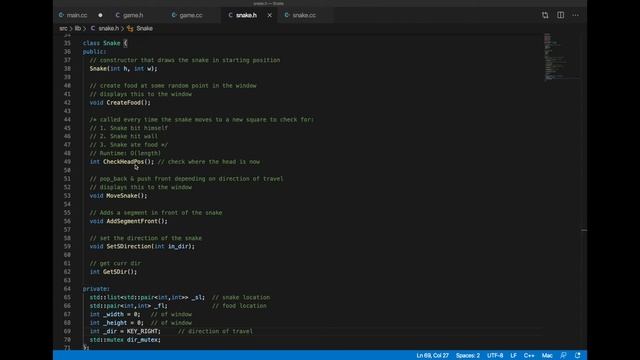The width and height of the screenshot is (640, 360).
Task: Click line number 64 in the gutter
Action: (67, 289)
